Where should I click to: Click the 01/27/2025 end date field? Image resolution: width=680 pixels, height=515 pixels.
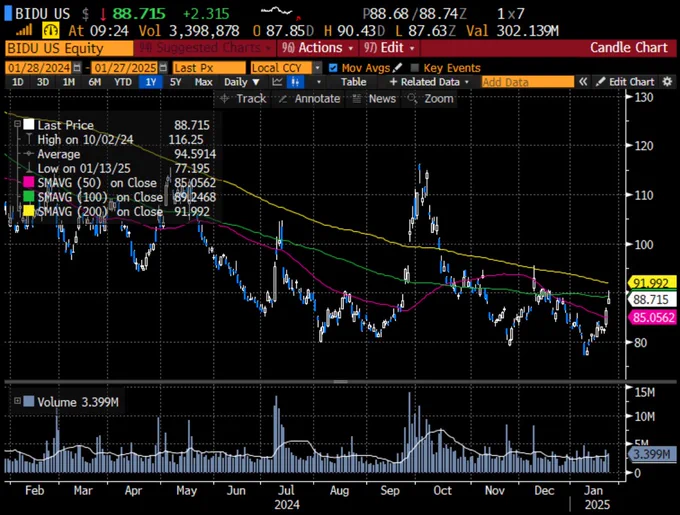(x=125, y=68)
